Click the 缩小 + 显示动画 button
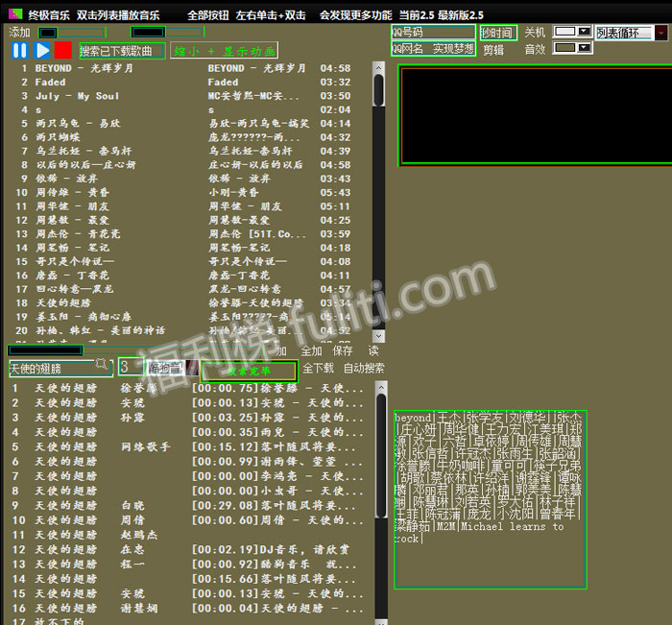This screenshot has width=672, height=625. [x=224, y=51]
